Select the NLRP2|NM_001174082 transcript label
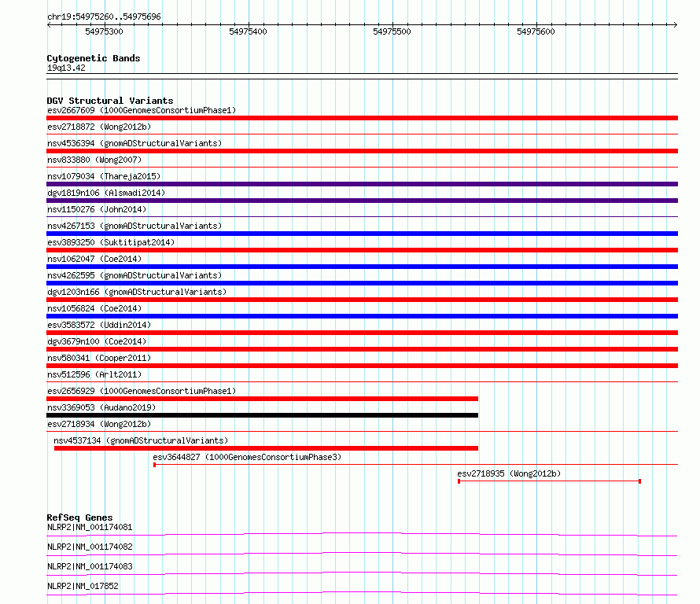The image size is (700, 604). point(90,547)
